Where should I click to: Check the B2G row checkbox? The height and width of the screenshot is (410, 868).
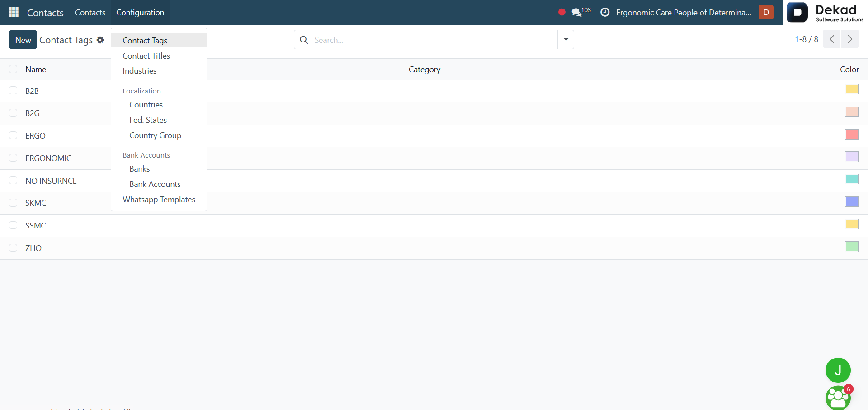[13, 113]
